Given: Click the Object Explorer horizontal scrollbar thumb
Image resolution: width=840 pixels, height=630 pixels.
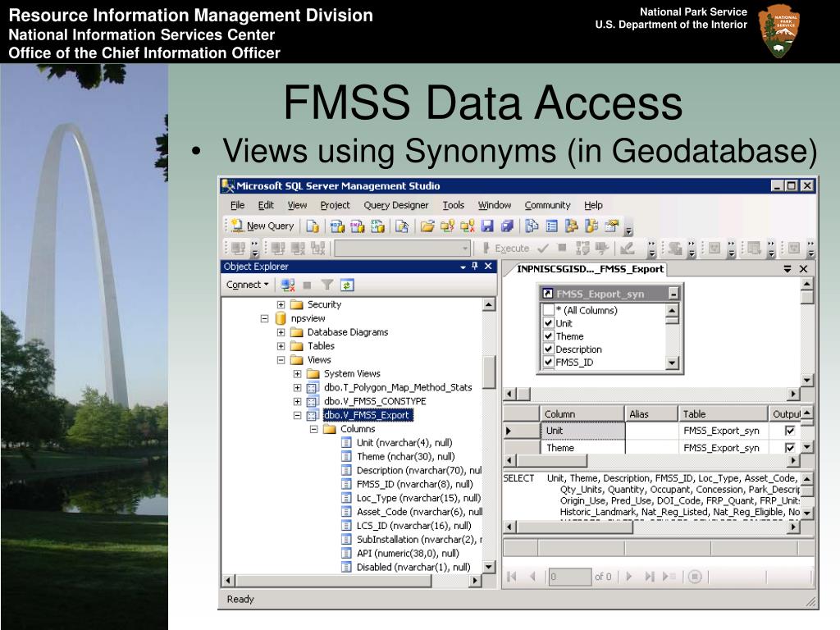Looking at the screenshot, I should coord(334,581).
